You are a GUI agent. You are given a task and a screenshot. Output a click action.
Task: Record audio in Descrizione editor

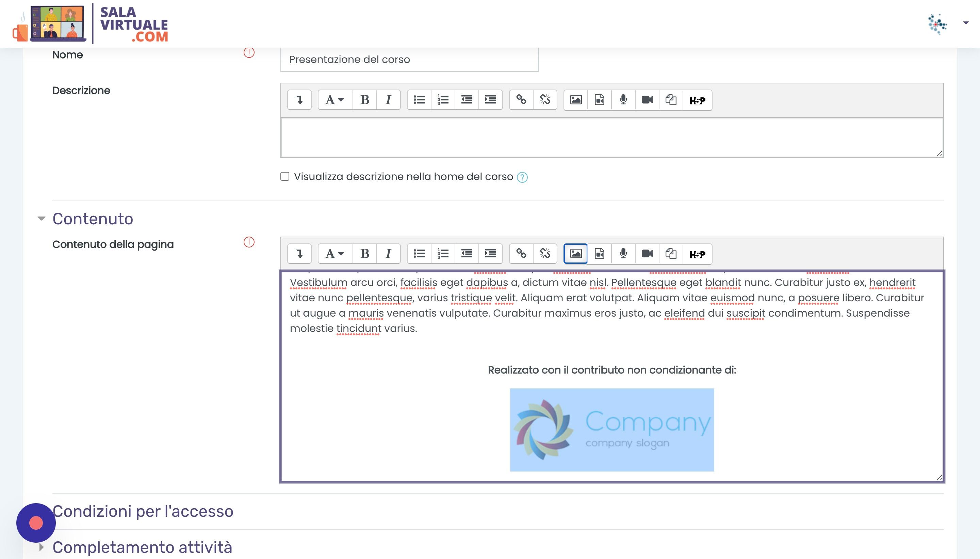(623, 100)
